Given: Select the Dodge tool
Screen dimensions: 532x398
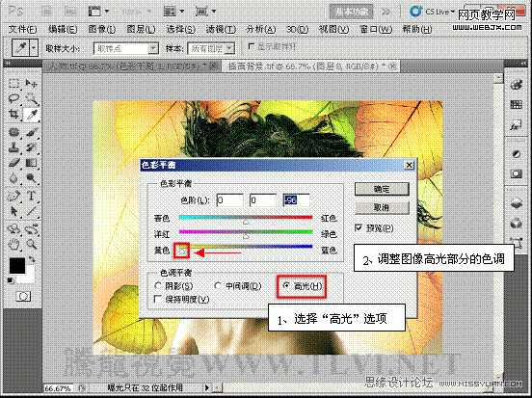Looking at the screenshot, I should tap(32, 179).
